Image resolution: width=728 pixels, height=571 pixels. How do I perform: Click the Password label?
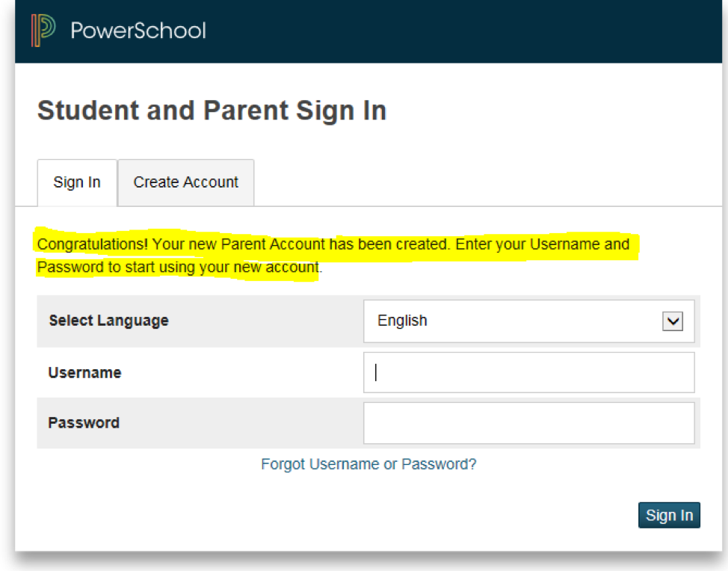click(84, 423)
